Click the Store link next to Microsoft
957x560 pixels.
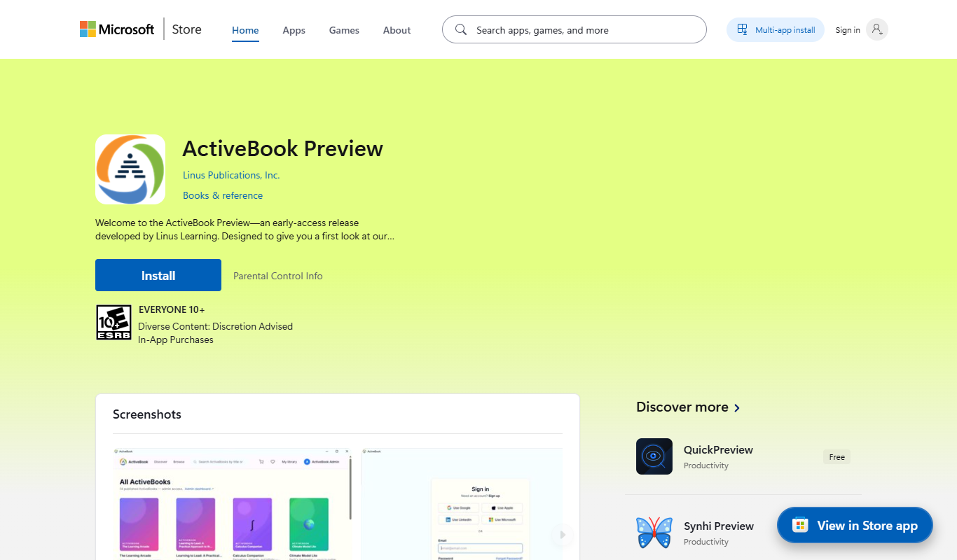[187, 29]
